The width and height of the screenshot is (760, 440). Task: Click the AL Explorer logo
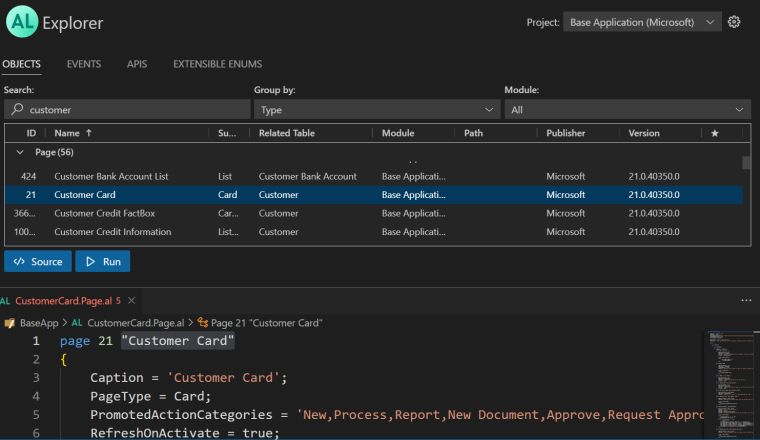[x=22, y=22]
